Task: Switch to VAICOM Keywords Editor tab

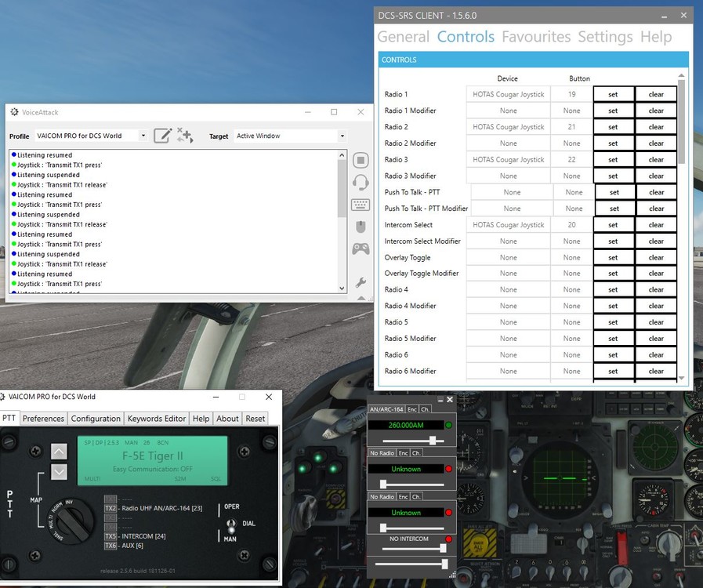Action: tap(157, 418)
